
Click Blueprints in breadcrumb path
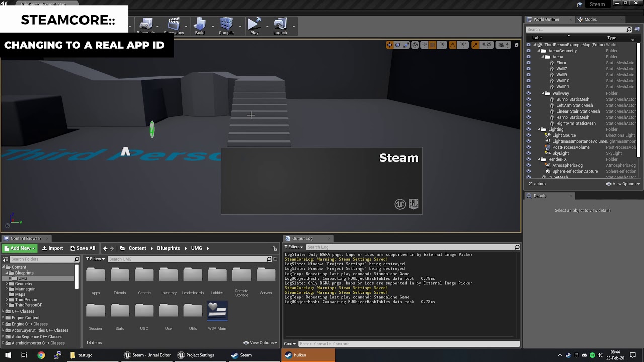click(x=168, y=248)
